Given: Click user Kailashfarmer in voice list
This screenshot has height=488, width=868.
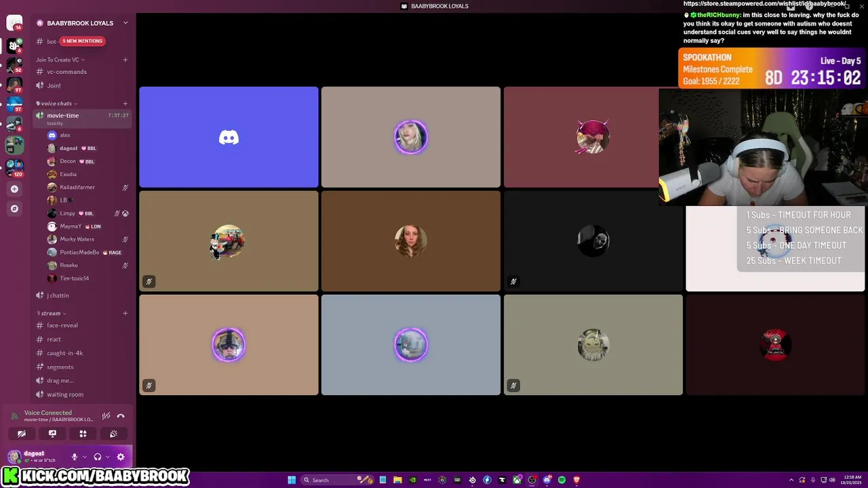Looking at the screenshot, I should point(88,187).
